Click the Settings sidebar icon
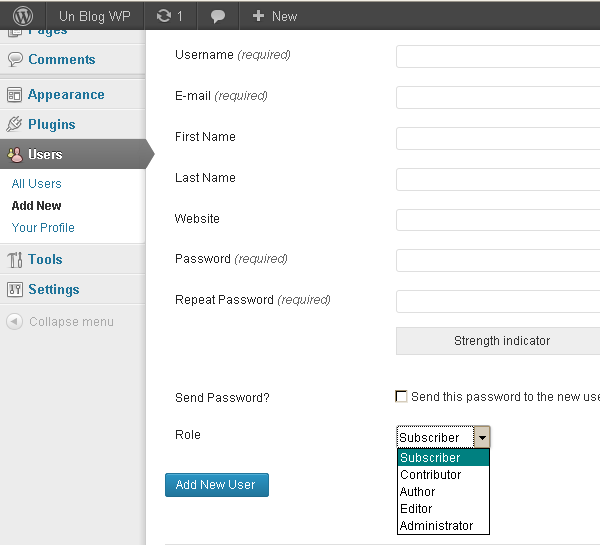 point(15,290)
